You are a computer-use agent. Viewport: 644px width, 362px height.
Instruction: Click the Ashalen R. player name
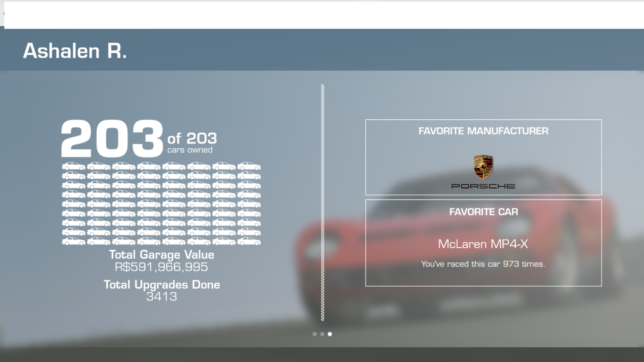[x=75, y=51]
